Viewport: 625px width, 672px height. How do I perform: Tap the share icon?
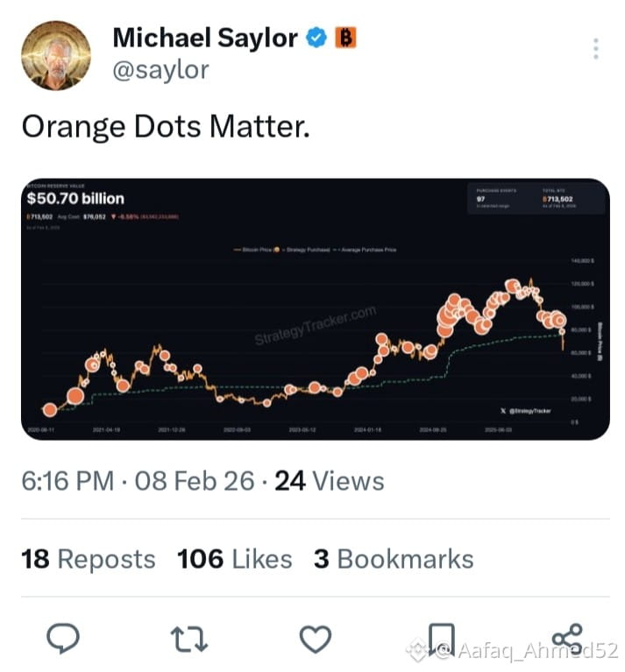(567, 636)
